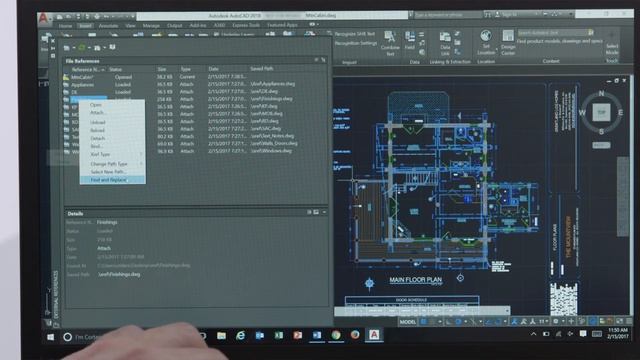The height and width of the screenshot is (360, 640).
Task: Toggle Ortho mode in status bar
Action: pos(449,322)
